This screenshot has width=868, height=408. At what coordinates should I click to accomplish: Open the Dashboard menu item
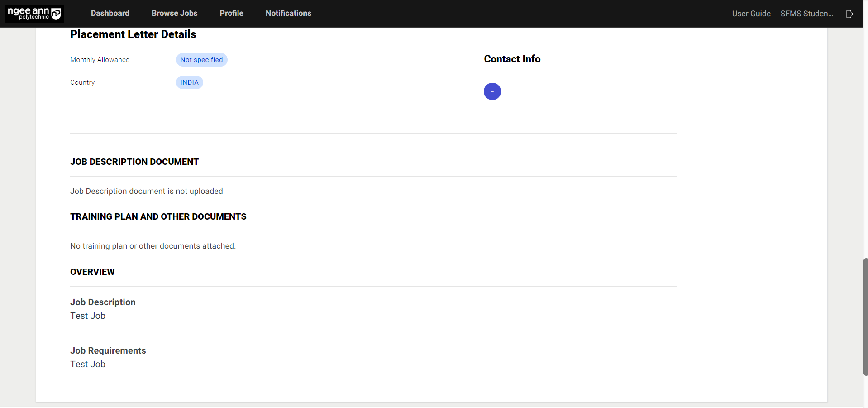tap(110, 14)
